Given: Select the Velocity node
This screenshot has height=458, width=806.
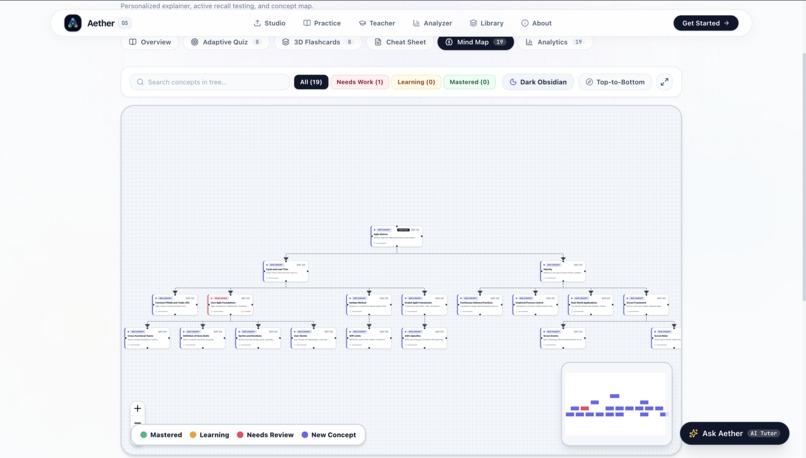Looking at the screenshot, I should pyautogui.click(x=563, y=271).
